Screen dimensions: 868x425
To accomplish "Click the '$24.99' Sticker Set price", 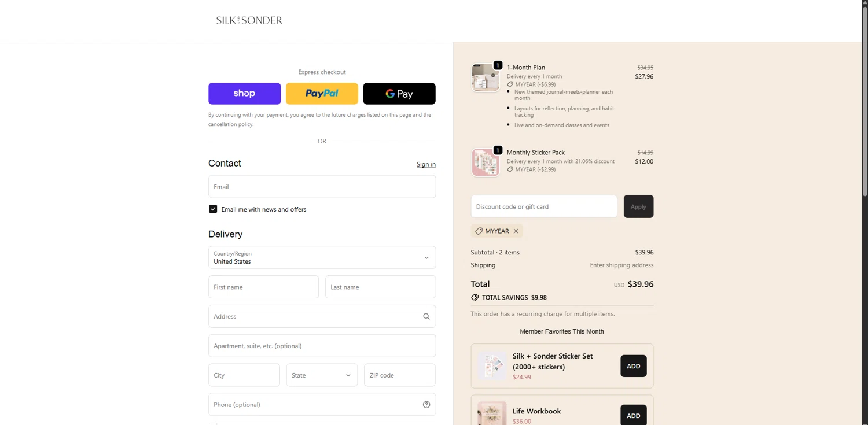I will [x=522, y=377].
